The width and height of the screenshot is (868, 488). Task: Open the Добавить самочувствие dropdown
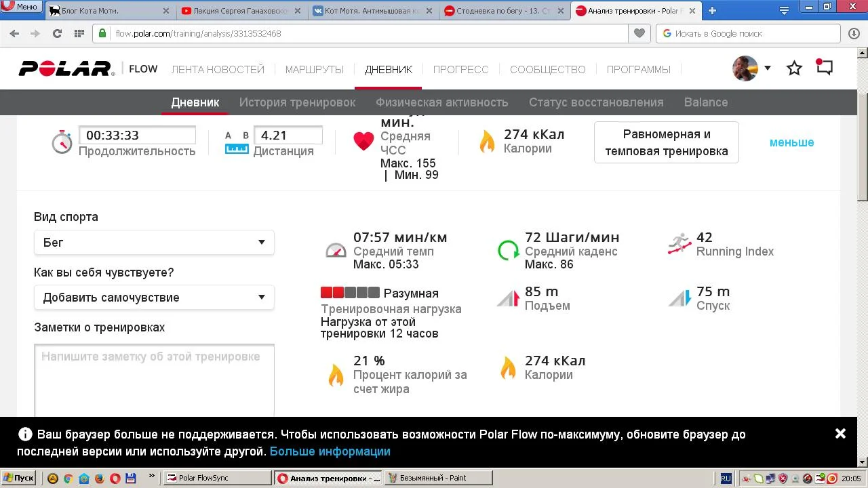click(154, 298)
